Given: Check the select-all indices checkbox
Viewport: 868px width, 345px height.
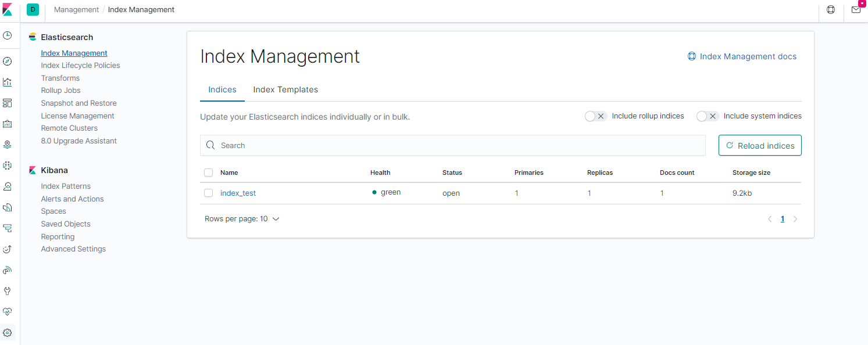Looking at the screenshot, I should click(208, 172).
